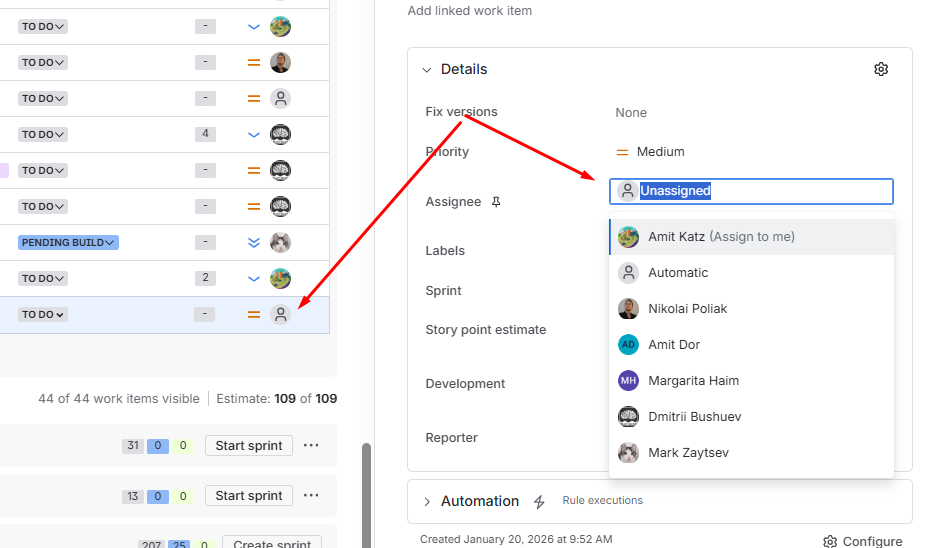Click the estimate badge showing 4
This screenshot has height=548, width=926.
205,134
